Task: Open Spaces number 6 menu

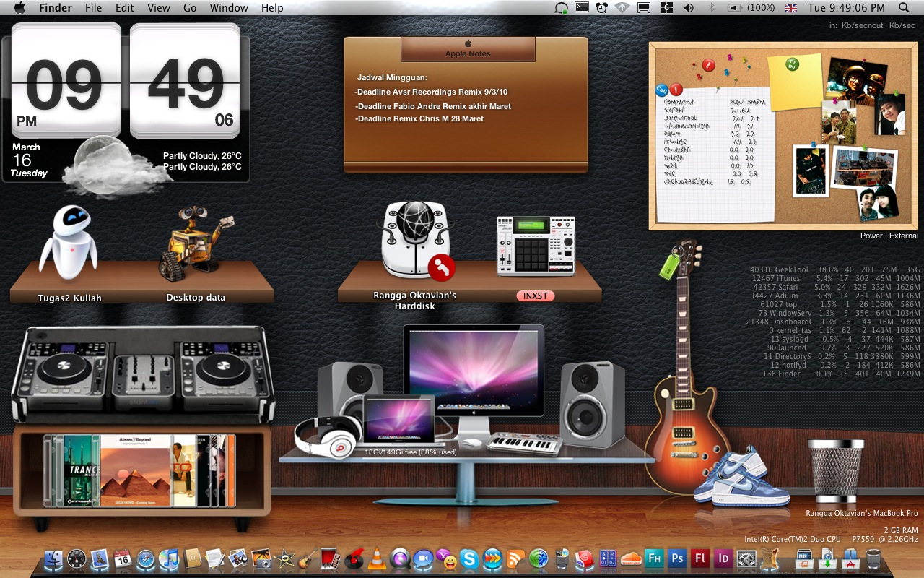Action: pyautogui.click(x=666, y=8)
